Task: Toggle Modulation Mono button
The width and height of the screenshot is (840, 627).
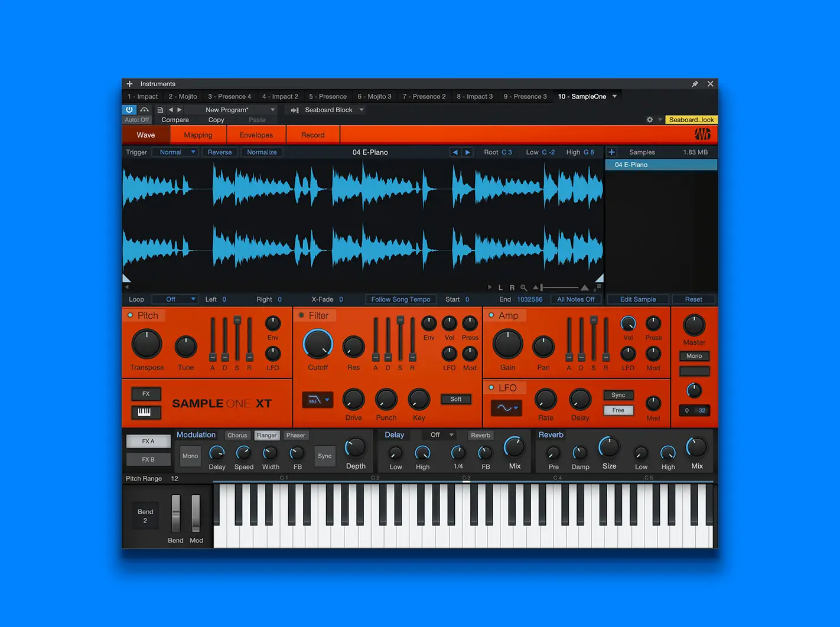Action: [x=190, y=456]
